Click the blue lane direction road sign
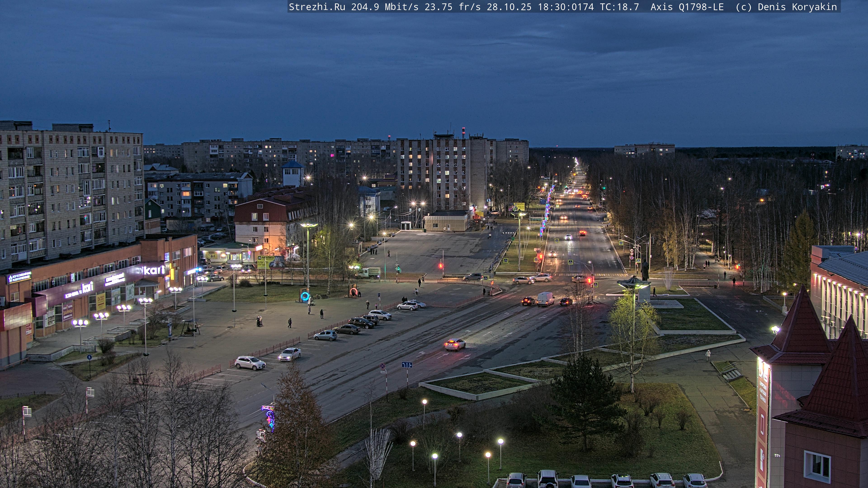This screenshot has width=868, height=488. point(407,365)
